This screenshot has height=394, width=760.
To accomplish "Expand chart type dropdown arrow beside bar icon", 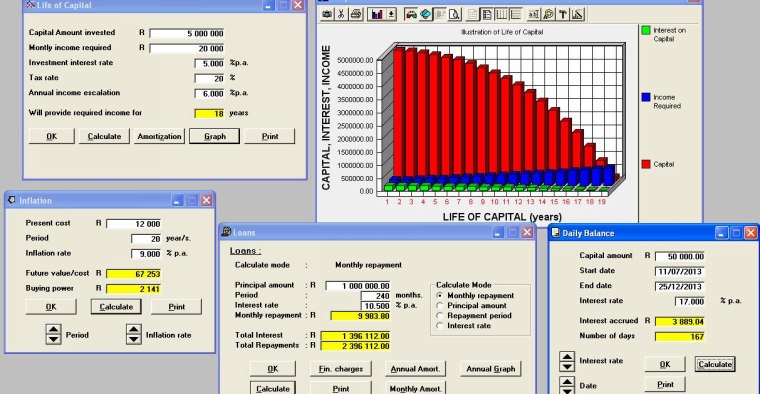I will coord(391,14).
